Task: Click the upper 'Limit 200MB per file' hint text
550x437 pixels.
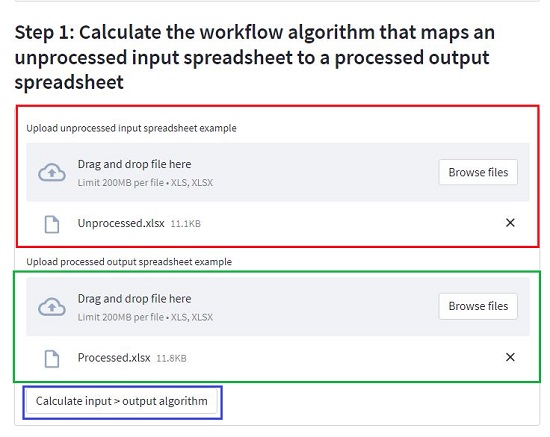Action: (x=145, y=183)
